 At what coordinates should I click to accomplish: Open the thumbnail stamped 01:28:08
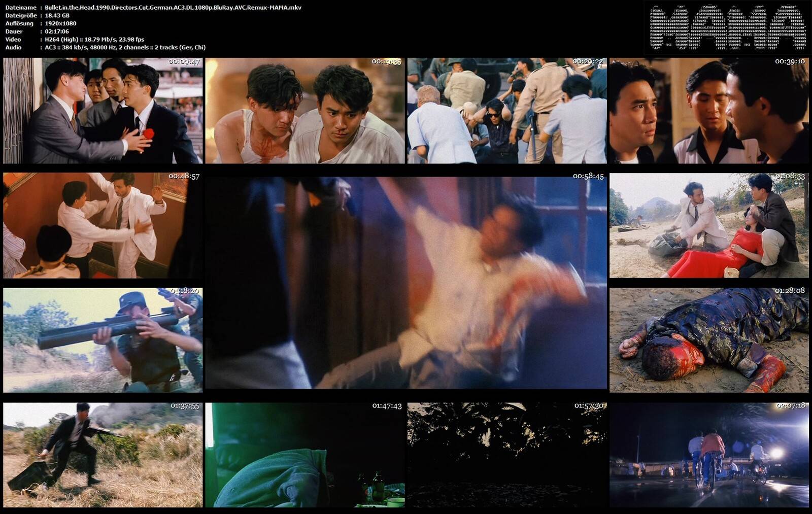709,340
